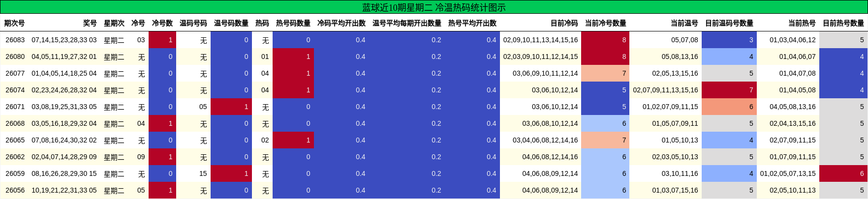Select the red 热号码数量 cell in row 26080
This screenshot has width=868, height=199.
(x=293, y=57)
